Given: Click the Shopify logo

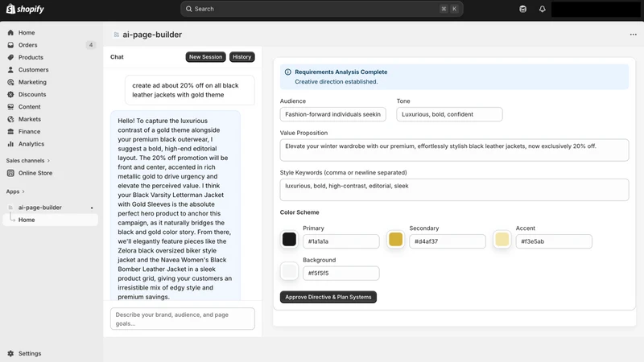Looking at the screenshot, I should point(25,9).
